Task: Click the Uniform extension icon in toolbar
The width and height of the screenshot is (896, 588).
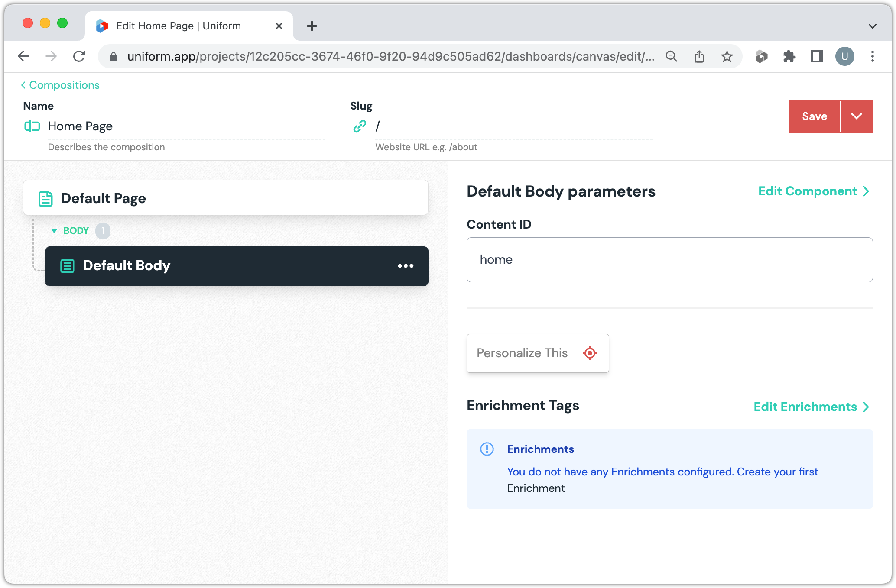Action: [x=761, y=56]
